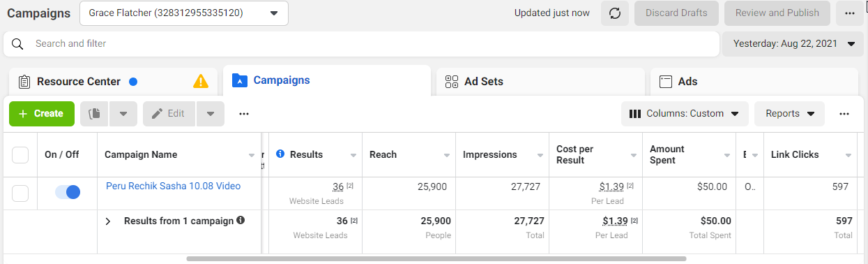The image size is (868, 264).
Task: Click the green Create button
Action: click(x=42, y=114)
